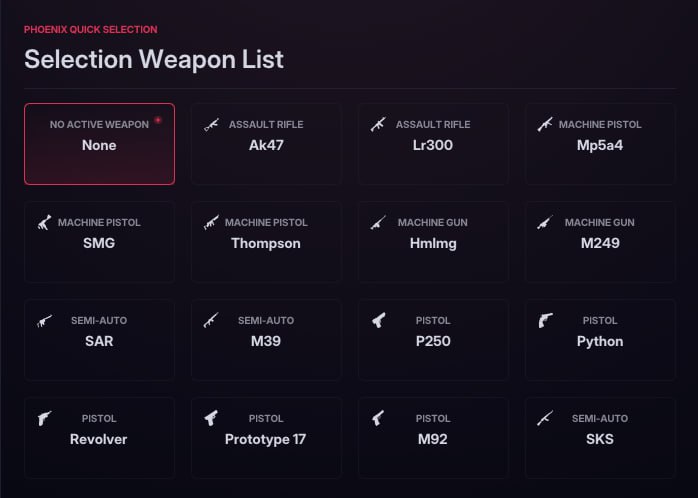
Task: Select the SAR semi-auto weapon card
Action: pos(99,340)
